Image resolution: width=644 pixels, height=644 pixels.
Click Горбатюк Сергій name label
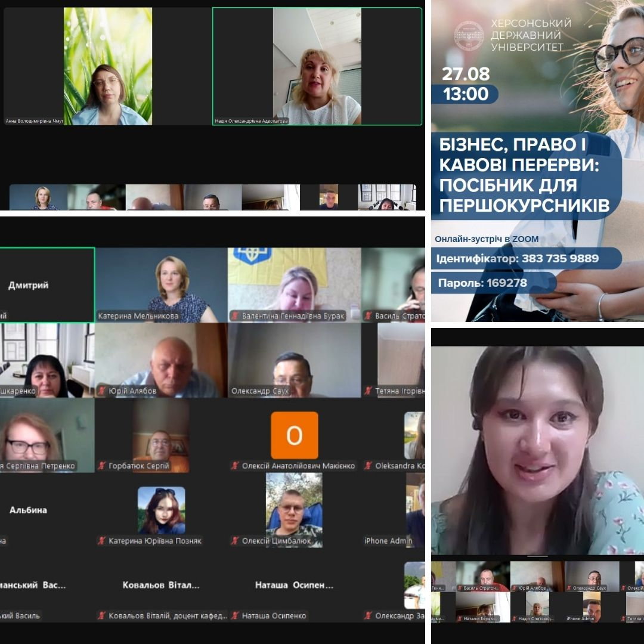point(139,466)
